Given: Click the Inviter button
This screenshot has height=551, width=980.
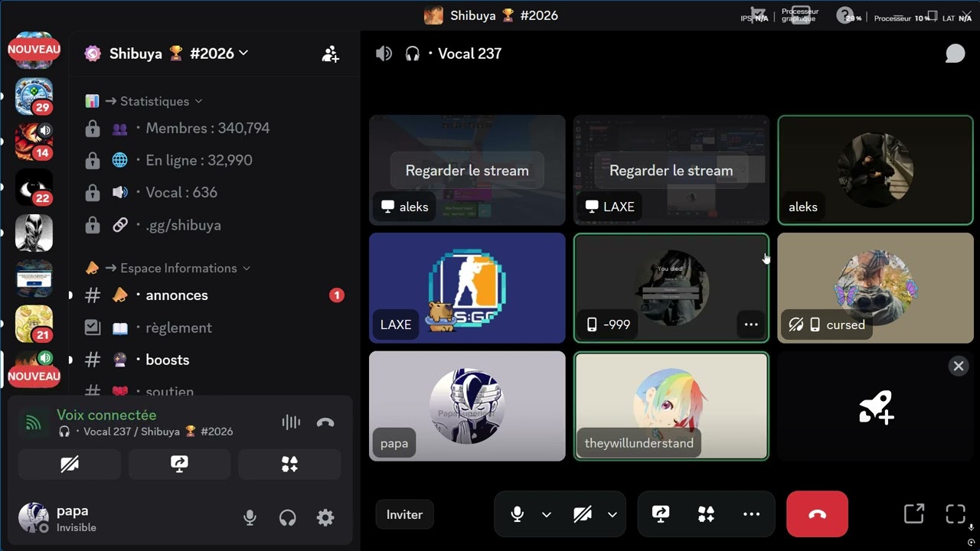Looking at the screenshot, I should click(x=404, y=514).
